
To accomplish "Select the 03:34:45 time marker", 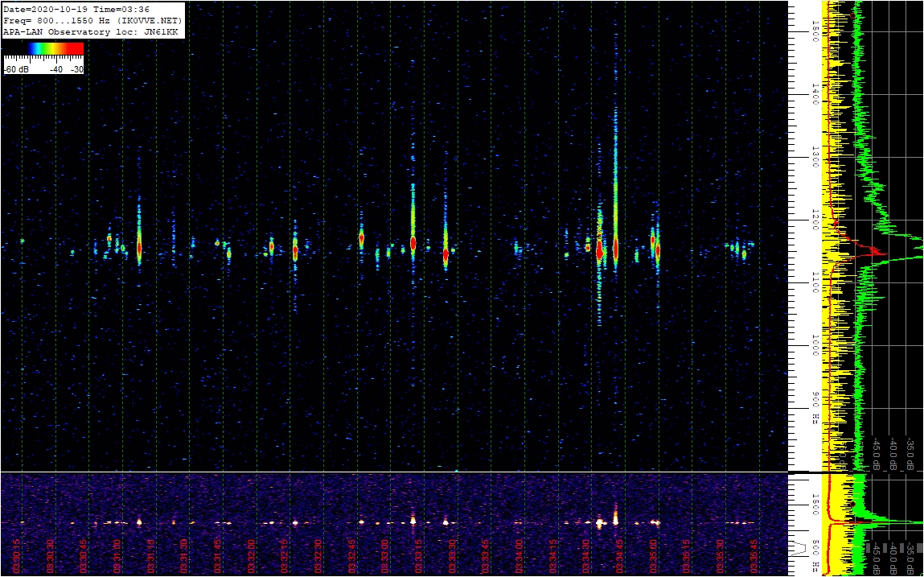I will tap(621, 556).
